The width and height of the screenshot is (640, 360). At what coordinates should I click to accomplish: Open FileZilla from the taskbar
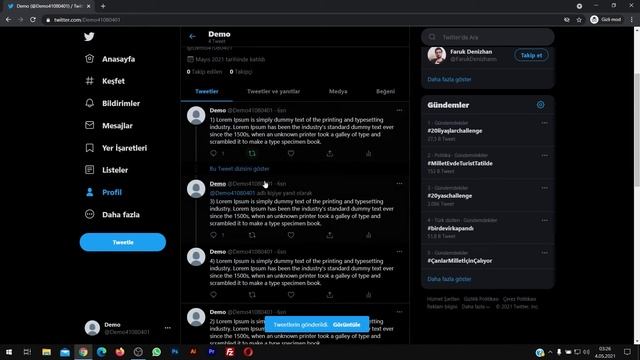(230, 352)
